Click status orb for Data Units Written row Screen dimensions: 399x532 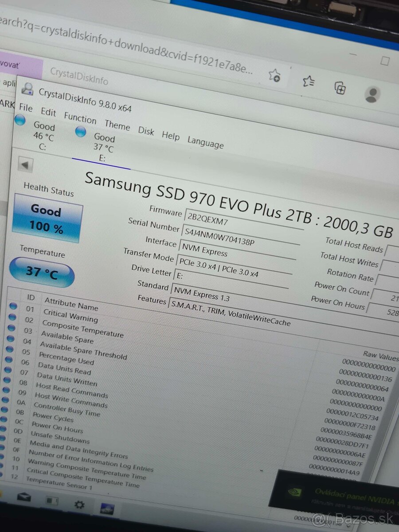[x=7, y=370]
